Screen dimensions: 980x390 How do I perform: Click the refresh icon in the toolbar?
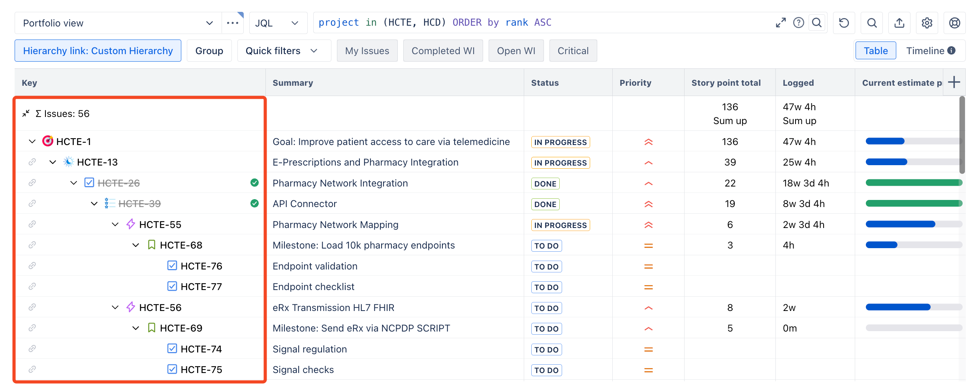click(x=844, y=23)
